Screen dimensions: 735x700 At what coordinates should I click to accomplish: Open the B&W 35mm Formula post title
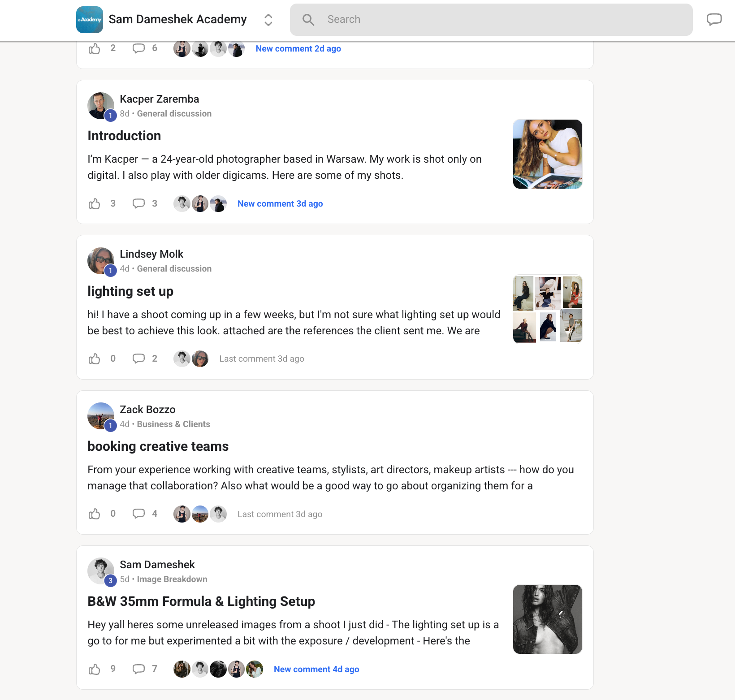[x=201, y=601]
